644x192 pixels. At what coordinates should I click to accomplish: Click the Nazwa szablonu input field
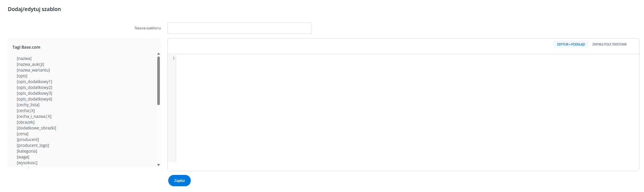(x=239, y=28)
